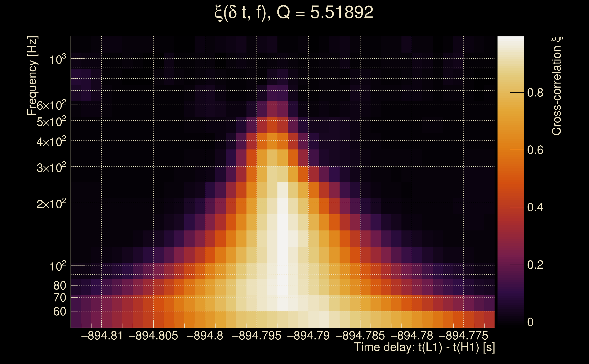
Task: Click the -894.81 x-axis tick label
Action: coord(102,336)
